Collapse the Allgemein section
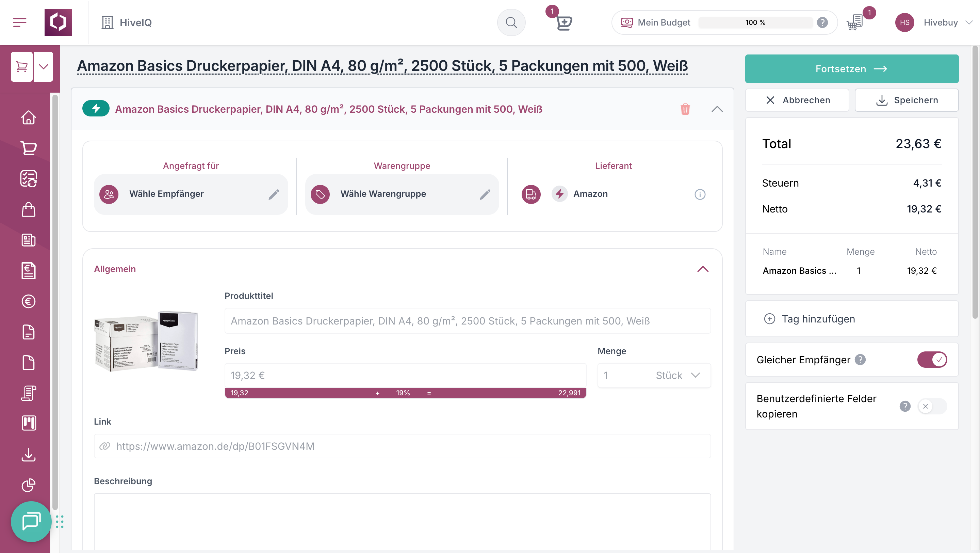The width and height of the screenshot is (980, 553). [703, 269]
